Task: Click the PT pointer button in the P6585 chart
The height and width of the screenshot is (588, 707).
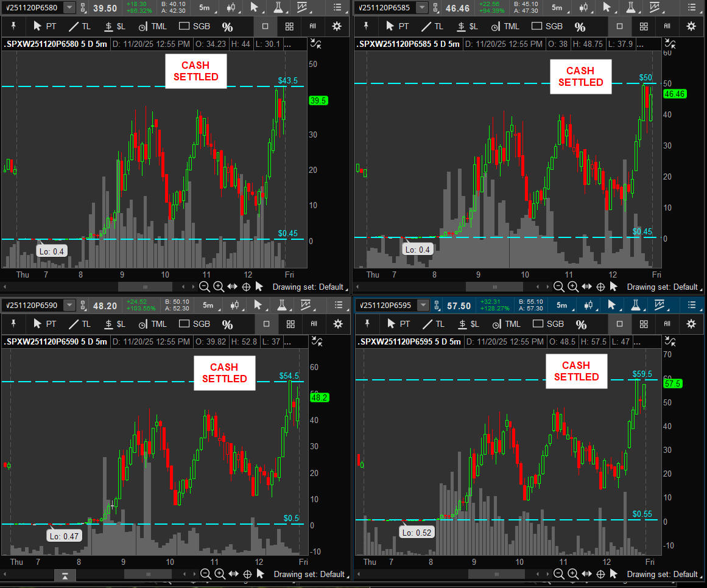Action: tap(397, 26)
